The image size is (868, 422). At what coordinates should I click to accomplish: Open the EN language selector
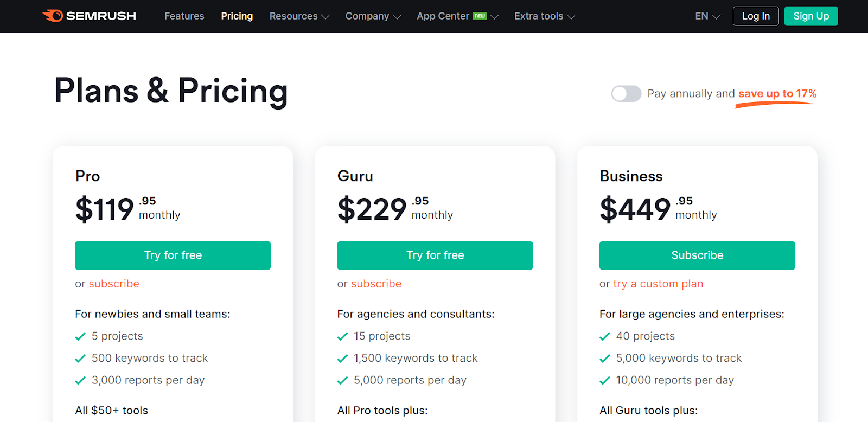[x=707, y=16]
